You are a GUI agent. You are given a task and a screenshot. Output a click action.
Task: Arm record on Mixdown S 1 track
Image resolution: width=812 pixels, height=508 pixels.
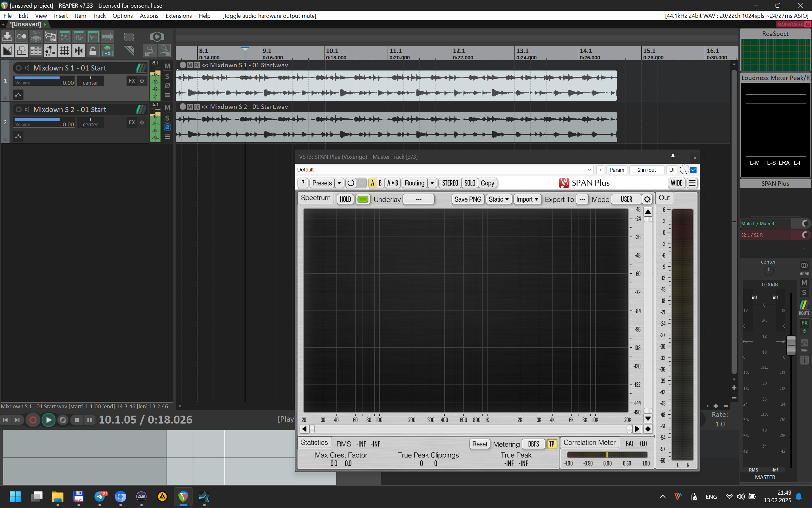tap(19, 68)
